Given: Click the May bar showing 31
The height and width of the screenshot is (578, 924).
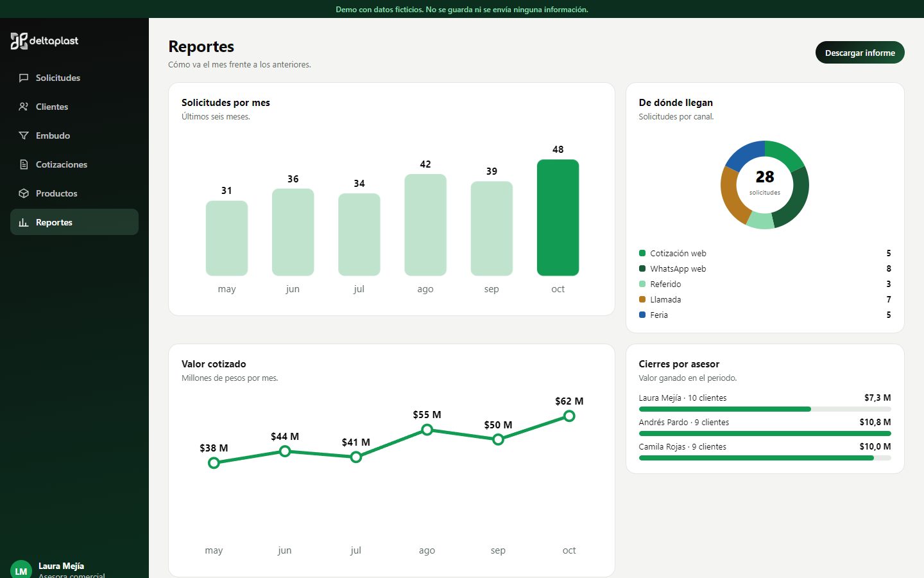Looking at the screenshot, I should coord(227,238).
